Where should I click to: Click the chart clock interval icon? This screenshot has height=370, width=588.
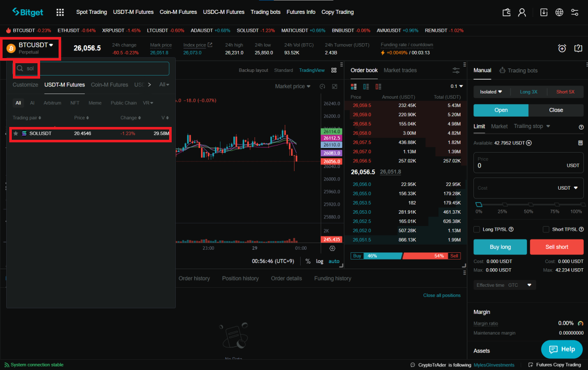coord(322,87)
